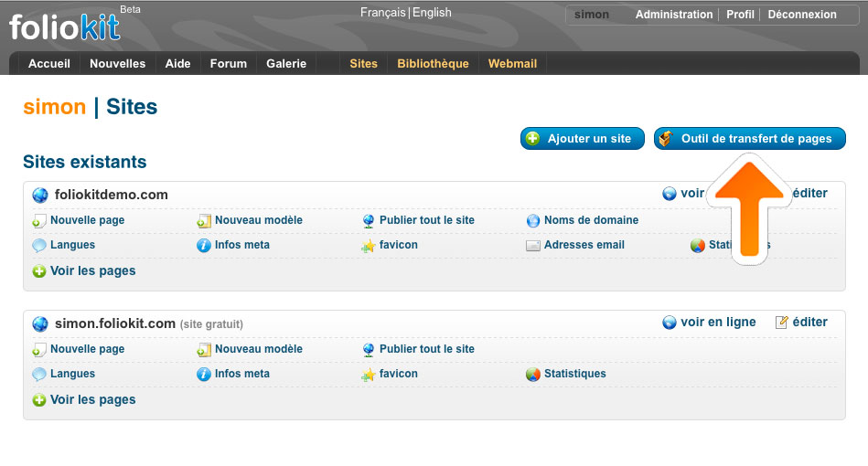This screenshot has height=466, width=868.
Task: Click Langues link in simon.foliokit.com
Action: pyautogui.click(x=72, y=374)
